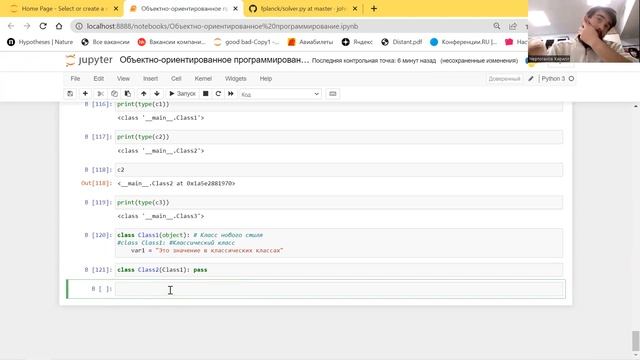Open a new browser tab

pyautogui.click(x=374, y=9)
